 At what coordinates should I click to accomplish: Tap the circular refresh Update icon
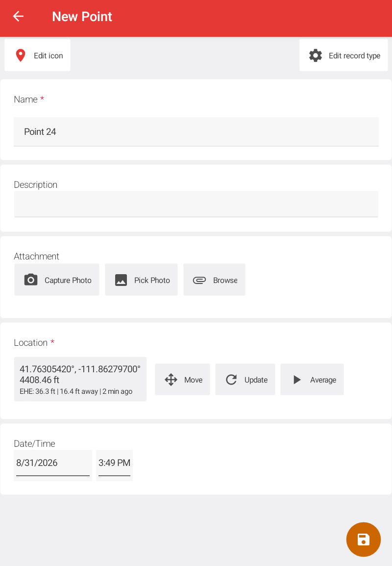coord(231,380)
